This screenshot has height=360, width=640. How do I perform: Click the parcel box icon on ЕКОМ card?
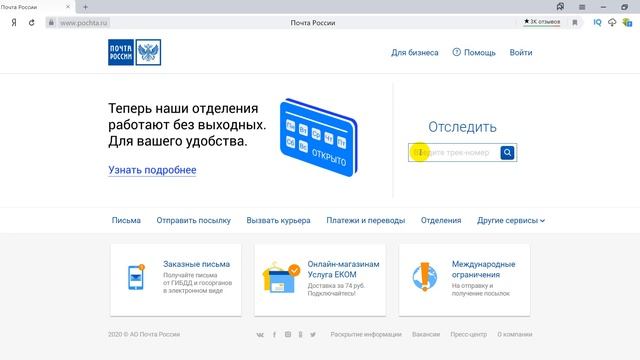281,278
